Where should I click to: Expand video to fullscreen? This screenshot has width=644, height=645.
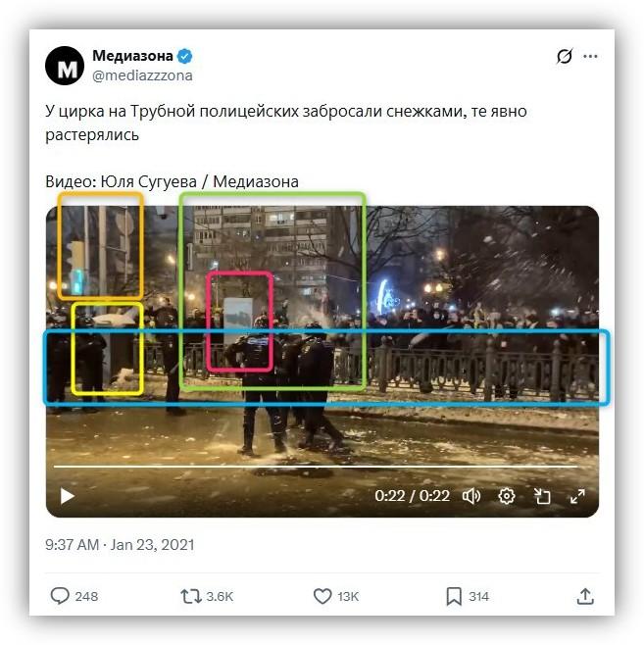[577, 496]
